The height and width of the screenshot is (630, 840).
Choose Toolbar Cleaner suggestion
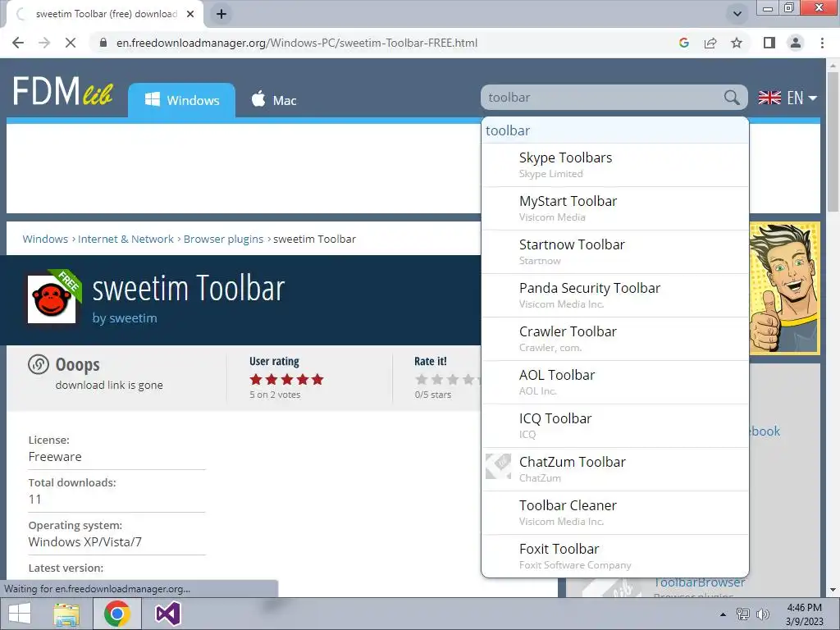pos(615,512)
